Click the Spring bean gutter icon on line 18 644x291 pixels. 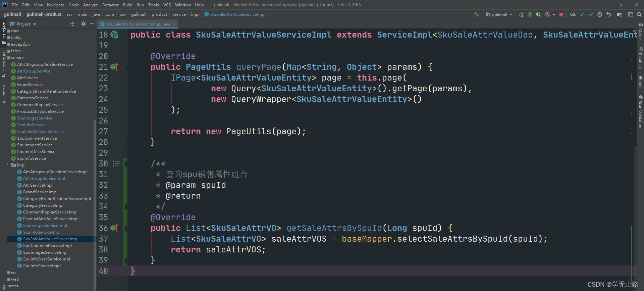point(114,35)
